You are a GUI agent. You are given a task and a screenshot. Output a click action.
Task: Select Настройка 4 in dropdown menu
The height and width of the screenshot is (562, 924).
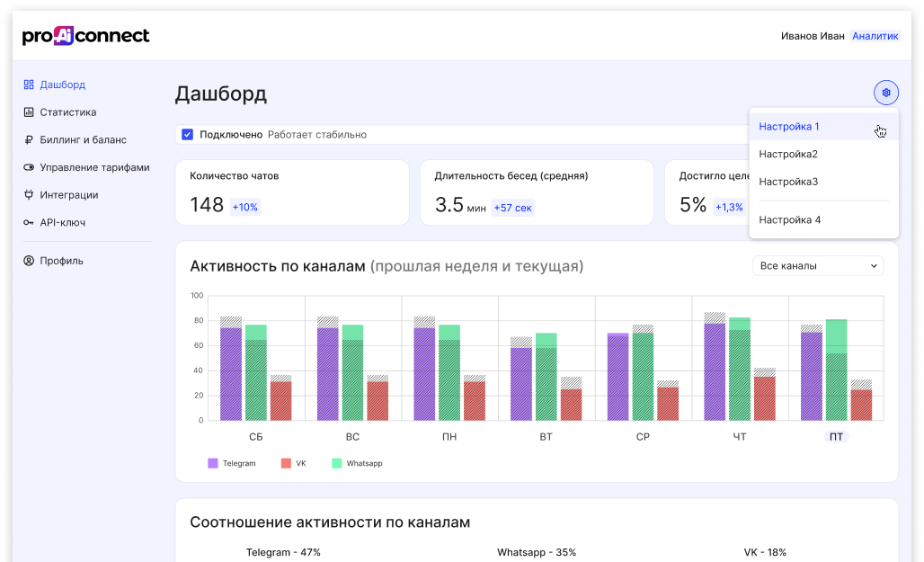click(790, 219)
